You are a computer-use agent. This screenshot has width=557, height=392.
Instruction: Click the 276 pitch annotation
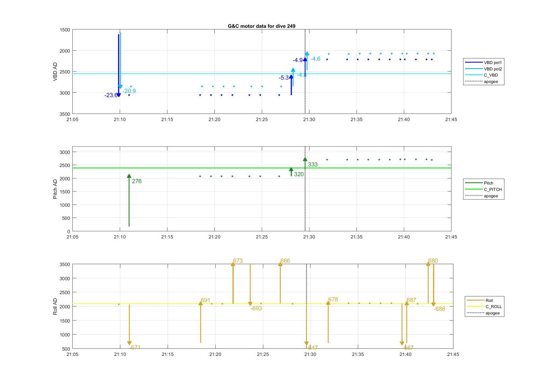point(136,181)
